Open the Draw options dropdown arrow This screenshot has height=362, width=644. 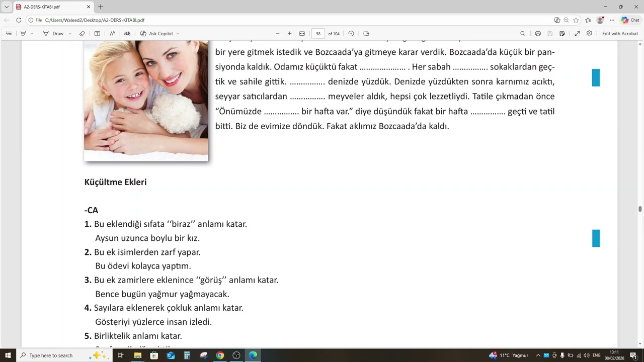pos(70,34)
